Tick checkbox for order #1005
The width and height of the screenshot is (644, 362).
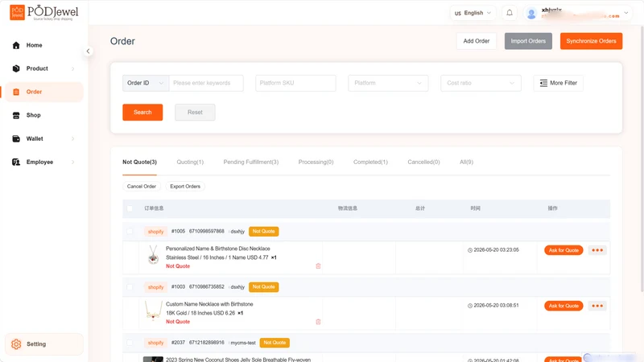pyautogui.click(x=130, y=232)
